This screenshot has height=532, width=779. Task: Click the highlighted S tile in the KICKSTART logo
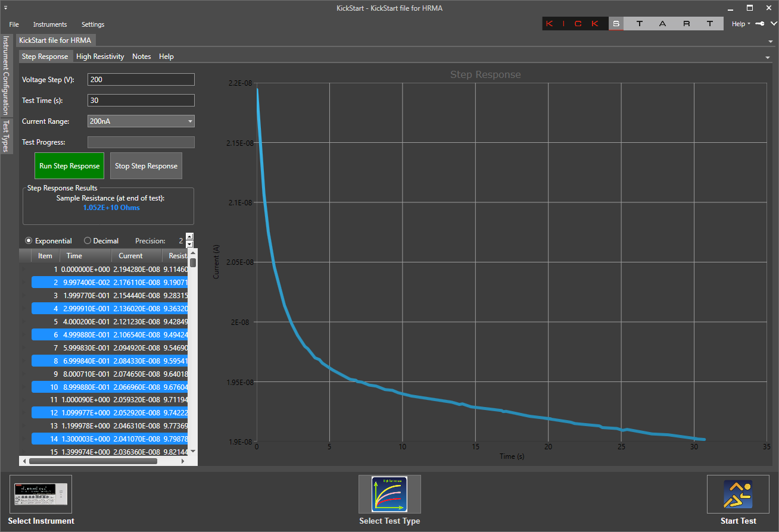point(616,23)
